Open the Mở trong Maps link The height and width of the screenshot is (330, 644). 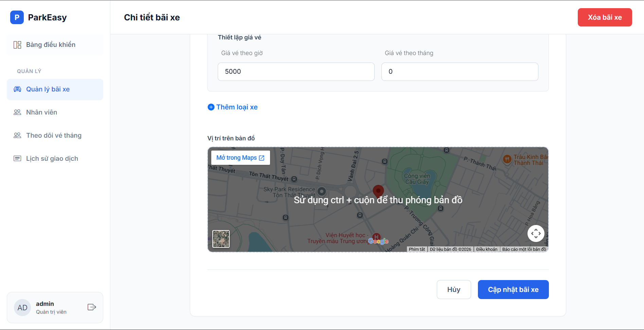240,158
